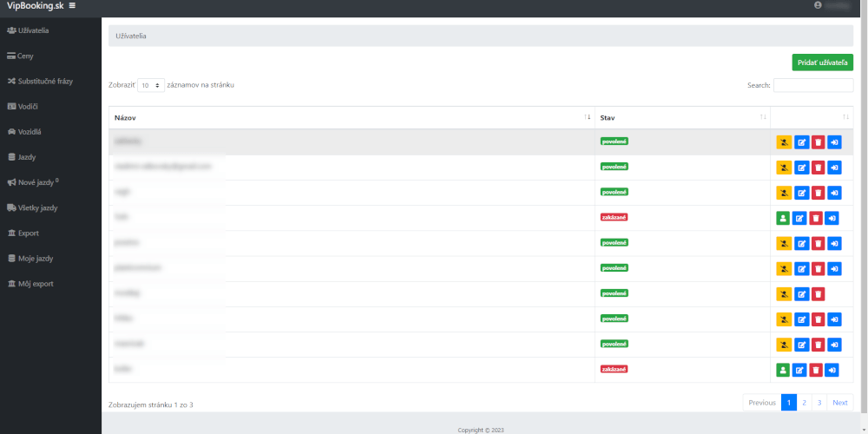Go to Všetky jazdy in the sidebar
Screen dimensions: 868x434
[x=37, y=208]
